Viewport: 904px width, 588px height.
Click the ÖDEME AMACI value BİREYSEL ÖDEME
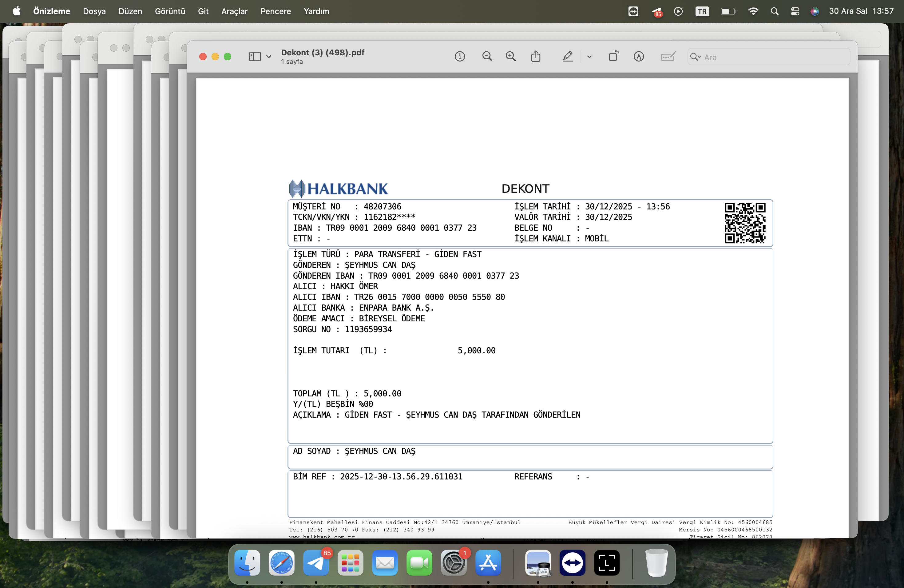tap(392, 318)
